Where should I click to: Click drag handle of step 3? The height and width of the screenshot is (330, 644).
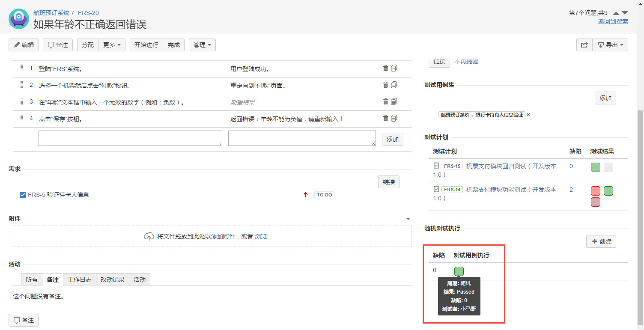tap(21, 101)
